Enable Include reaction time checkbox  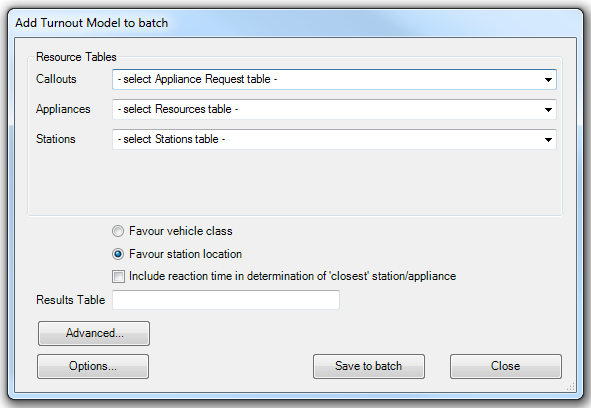[x=118, y=276]
